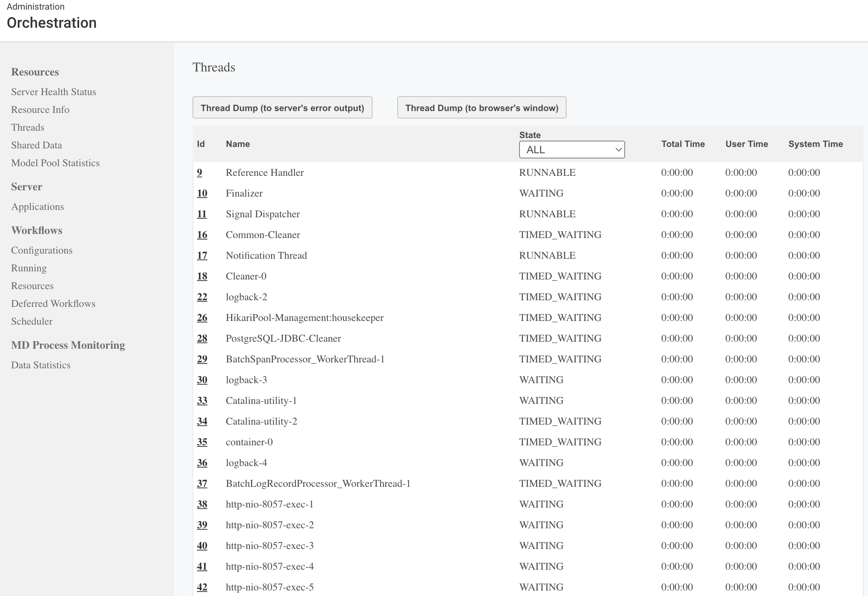Open thread id 26 HikariPool housekeeper
The image size is (868, 596).
pos(202,317)
